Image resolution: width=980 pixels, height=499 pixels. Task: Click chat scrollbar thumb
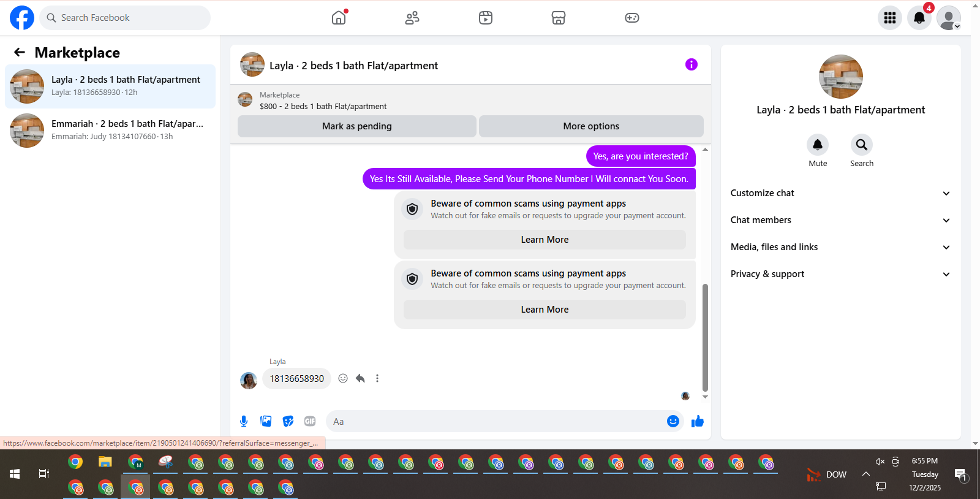point(705,337)
